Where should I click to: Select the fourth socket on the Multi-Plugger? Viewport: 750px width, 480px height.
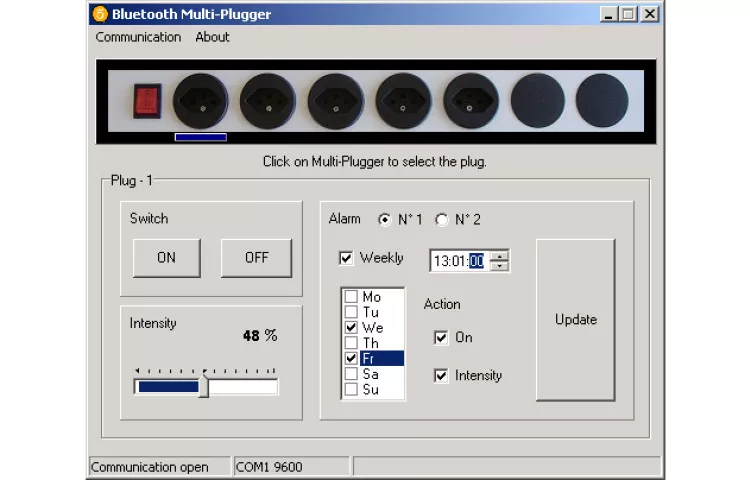click(x=404, y=101)
